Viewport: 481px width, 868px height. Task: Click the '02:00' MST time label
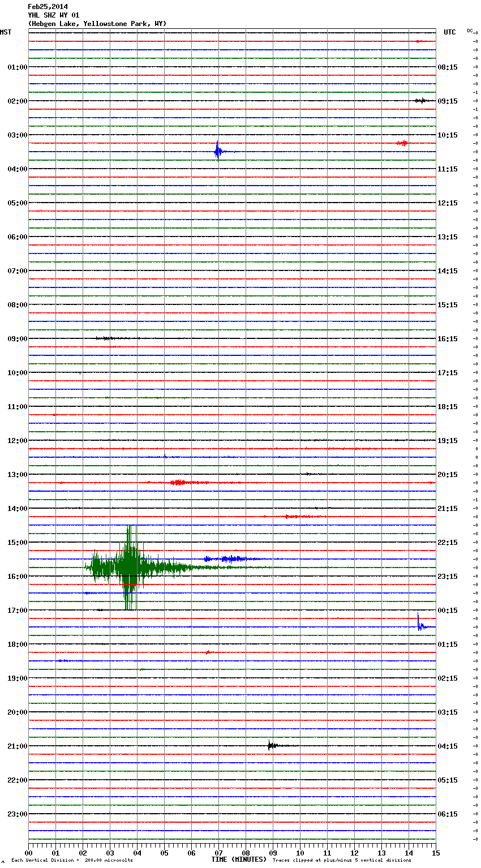pyautogui.click(x=17, y=101)
